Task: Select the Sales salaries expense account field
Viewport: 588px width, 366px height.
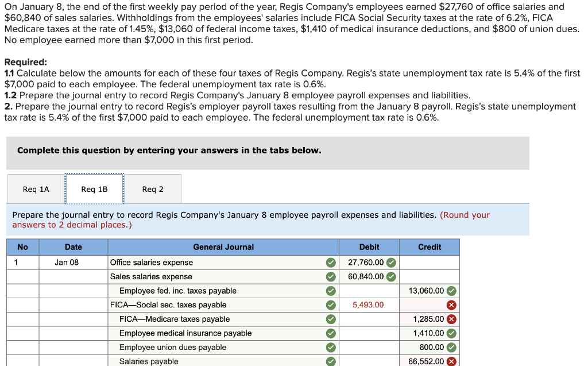Action: [x=223, y=277]
